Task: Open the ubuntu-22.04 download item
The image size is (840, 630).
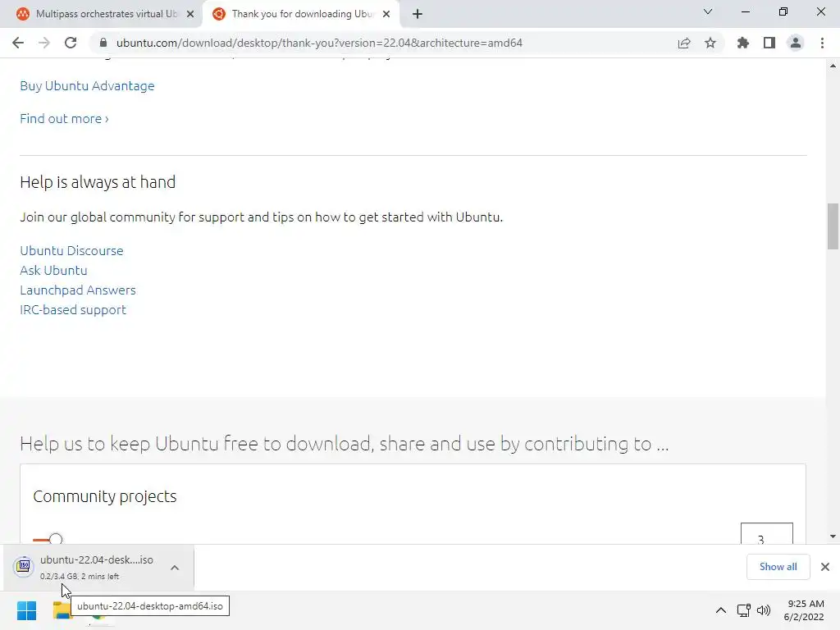Action: 97,567
